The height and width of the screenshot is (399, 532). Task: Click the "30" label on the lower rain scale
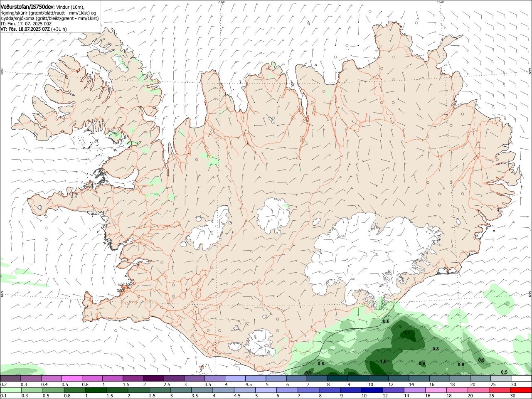(513, 396)
